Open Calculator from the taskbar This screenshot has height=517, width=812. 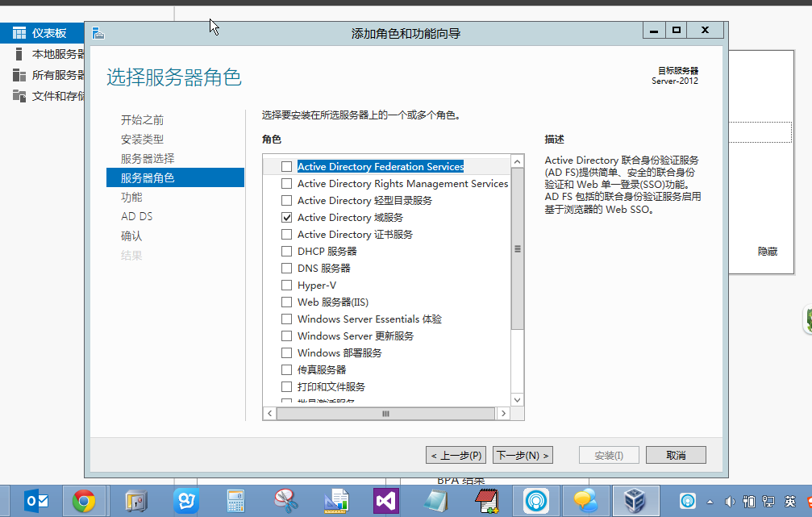point(235,501)
